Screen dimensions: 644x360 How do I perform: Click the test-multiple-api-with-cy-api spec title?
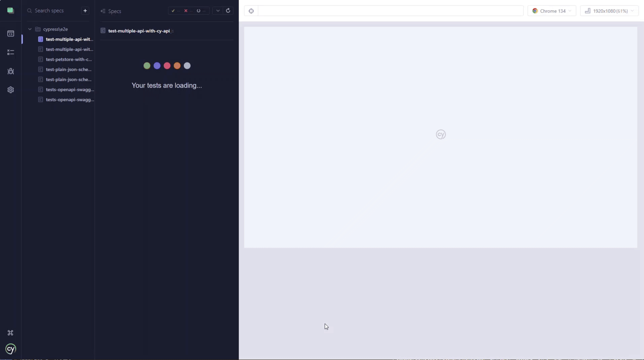(x=139, y=31)
